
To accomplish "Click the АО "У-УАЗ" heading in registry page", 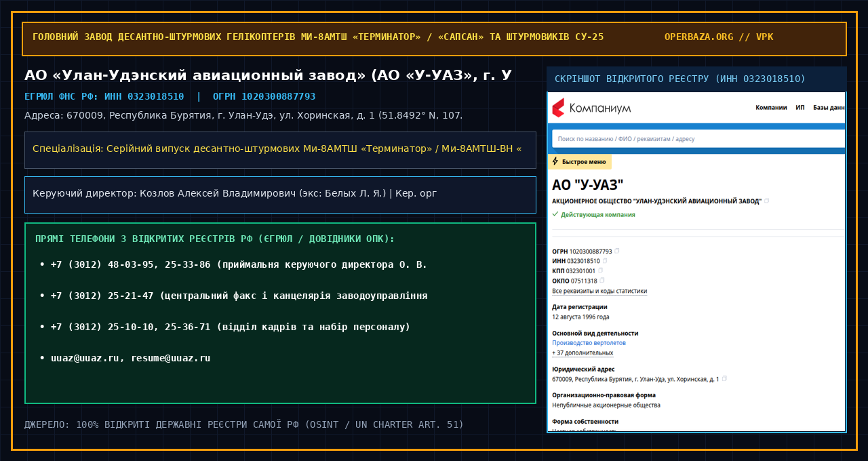I will (x=587, y=185).
